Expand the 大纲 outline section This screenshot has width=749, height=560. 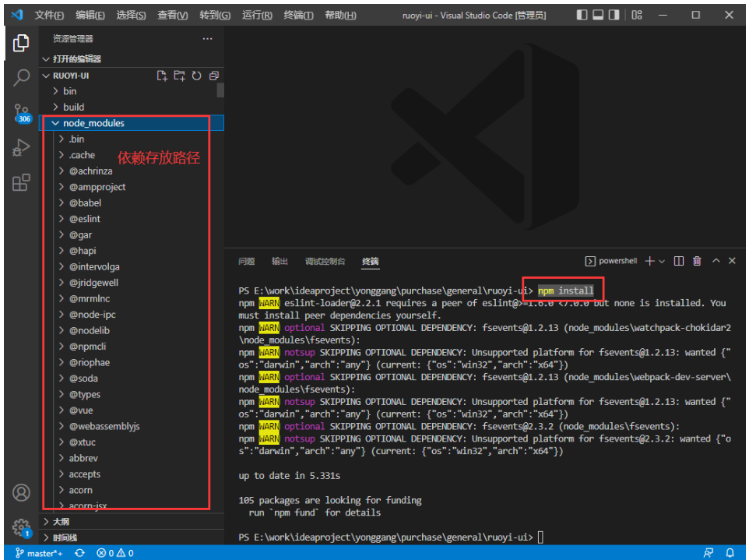tap(132, 521)
